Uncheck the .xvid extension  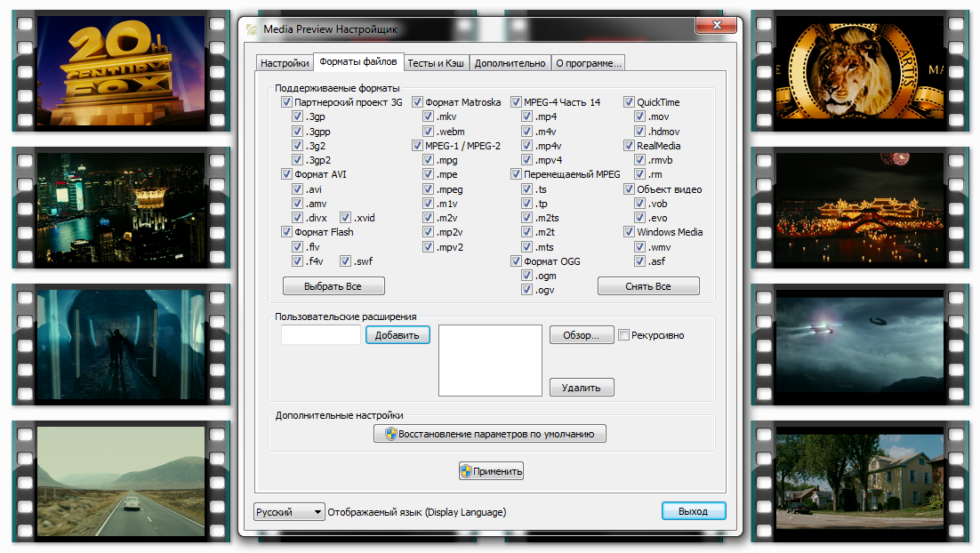click(346, 218)
